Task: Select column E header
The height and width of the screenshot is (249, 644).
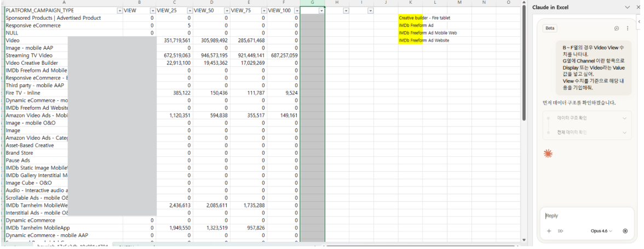Action: 249,3
